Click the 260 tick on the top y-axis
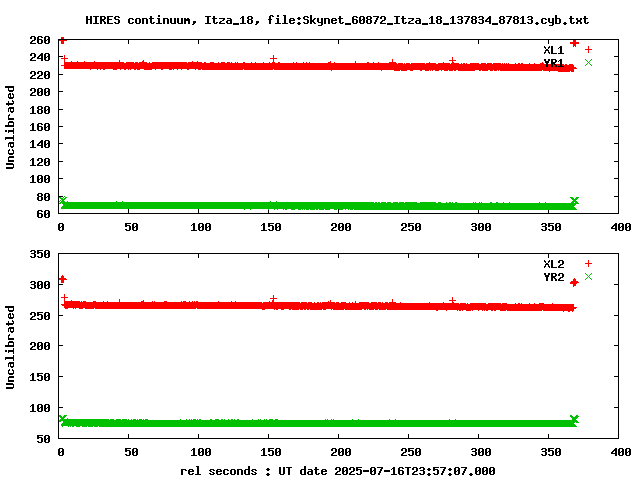This screenshot has height=480, width=640. [x=40, y=40]
